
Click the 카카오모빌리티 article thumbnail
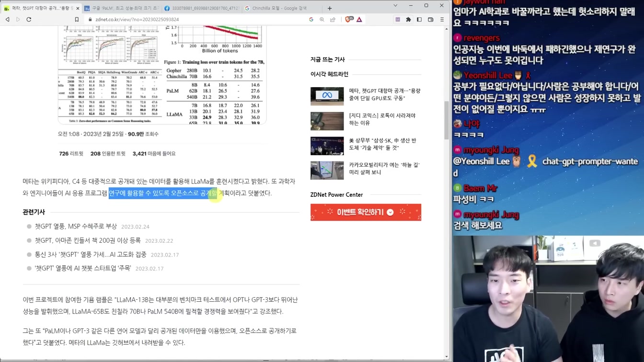[x=327, y=170]
